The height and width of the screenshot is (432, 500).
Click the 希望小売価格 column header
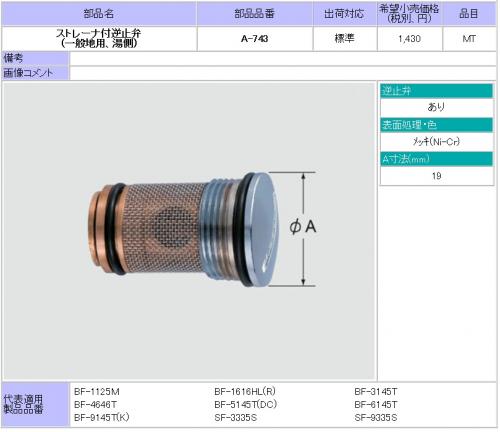tap(409, 14)
